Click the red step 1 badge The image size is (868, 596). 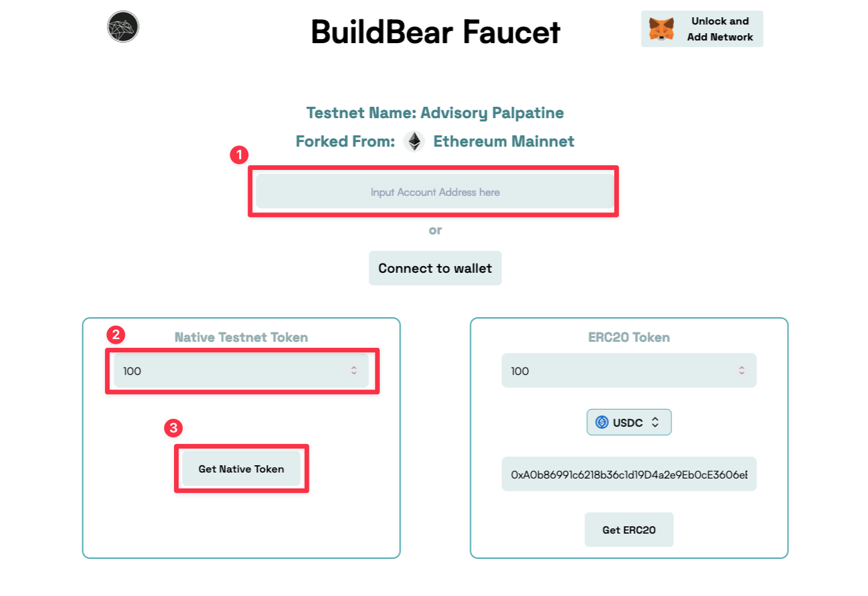pos(238,155)
